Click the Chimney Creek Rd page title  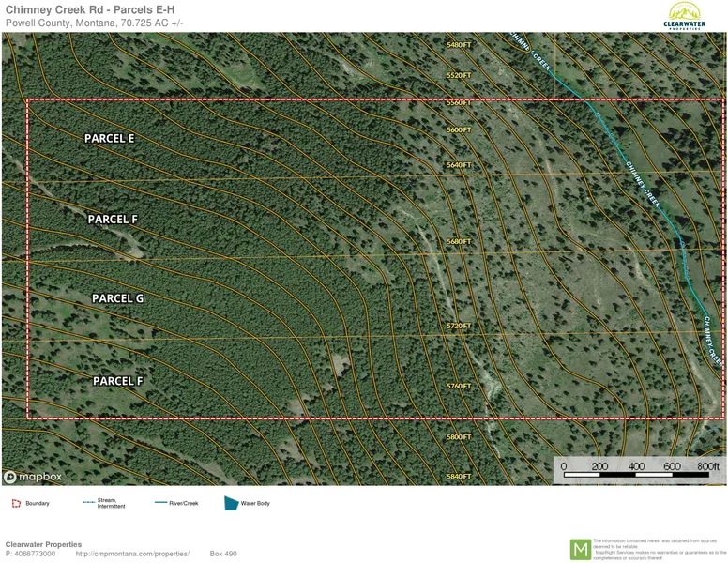(90, 9)
